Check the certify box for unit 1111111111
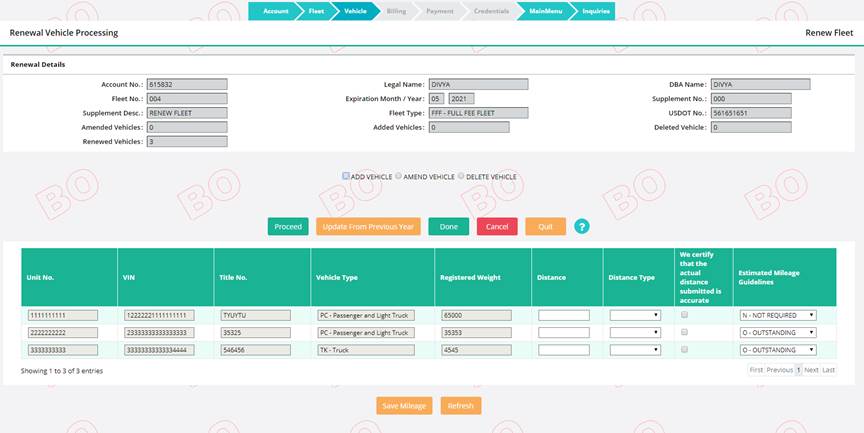The height and width of the screenshot is (433, 864). (x=685, y=315)
